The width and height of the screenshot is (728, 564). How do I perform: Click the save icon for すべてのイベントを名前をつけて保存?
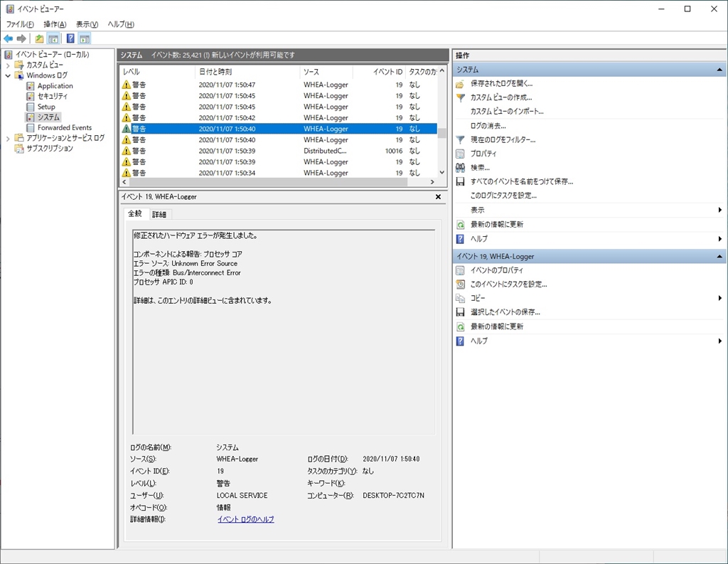[x=460, y=182]
